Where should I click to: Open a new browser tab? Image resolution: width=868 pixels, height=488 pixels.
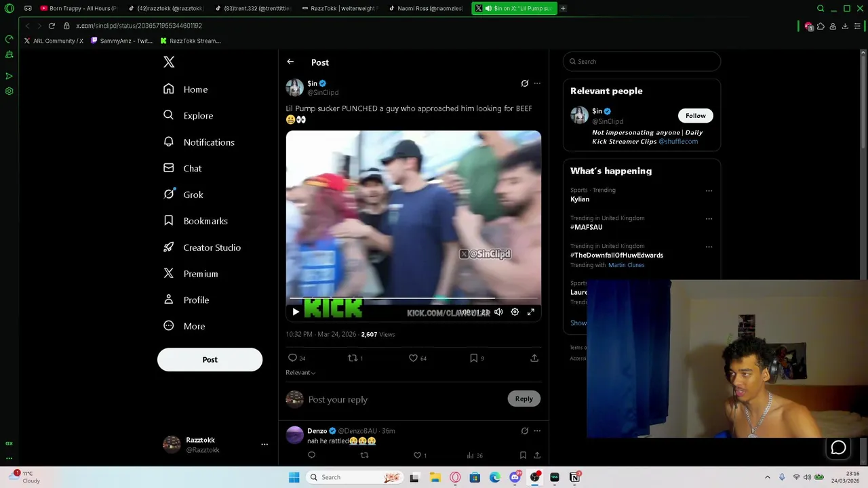point(563,8)
